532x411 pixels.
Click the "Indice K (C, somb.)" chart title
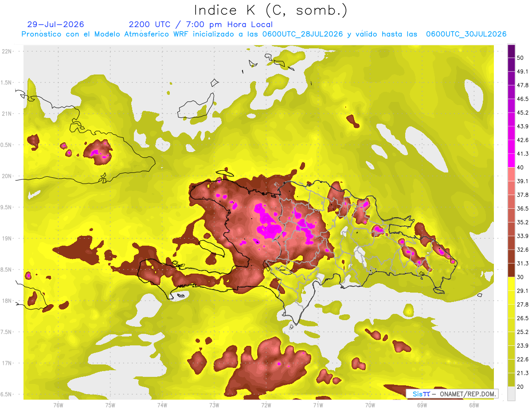[x=270, y=11]
